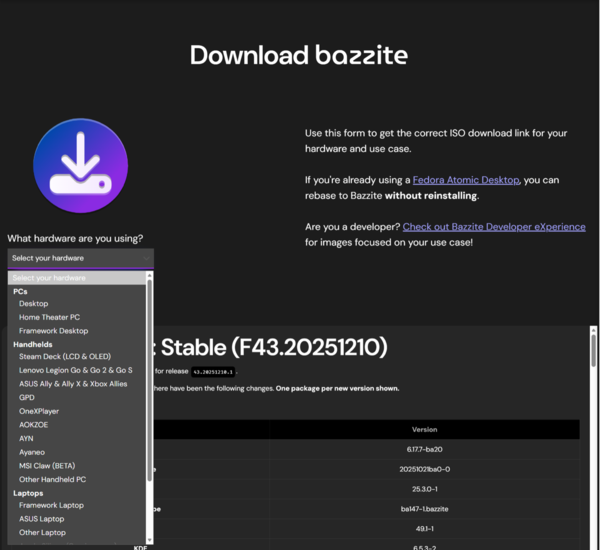600x550 pixels.
Task: Select Home Theater PC option
Action: coord(77,317)
